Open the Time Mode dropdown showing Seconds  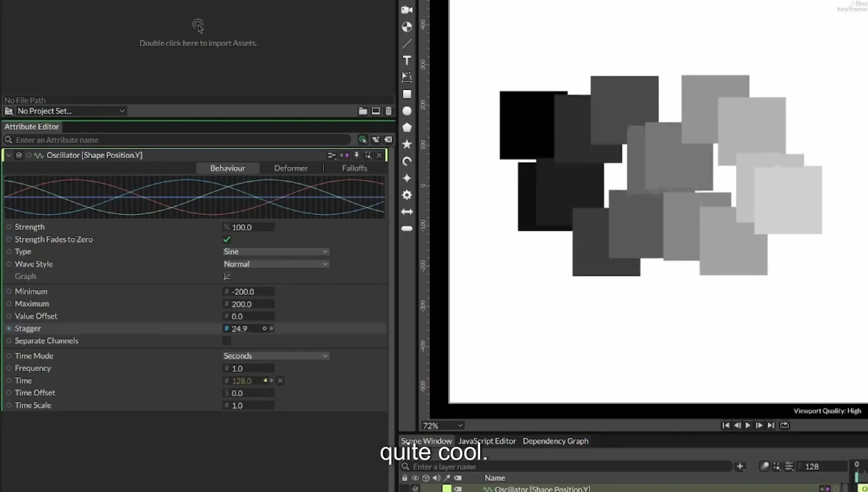276,356
